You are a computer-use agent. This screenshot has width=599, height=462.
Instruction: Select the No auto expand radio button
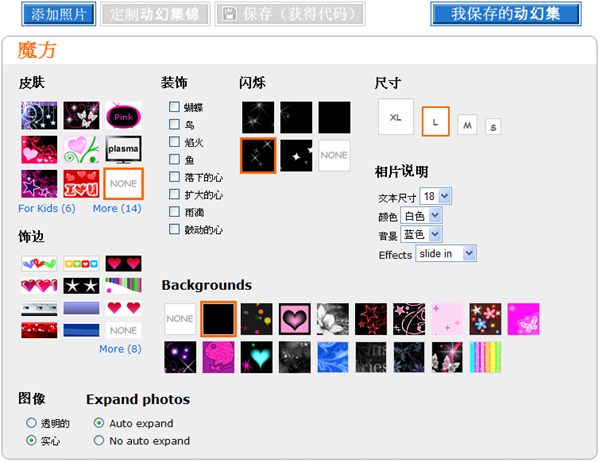pos(99,441)
